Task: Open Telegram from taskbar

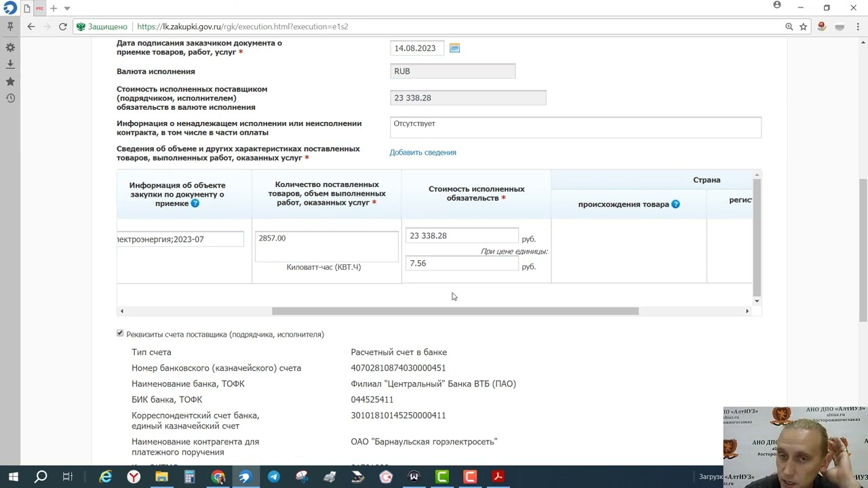Action: (x=273, y=476)
